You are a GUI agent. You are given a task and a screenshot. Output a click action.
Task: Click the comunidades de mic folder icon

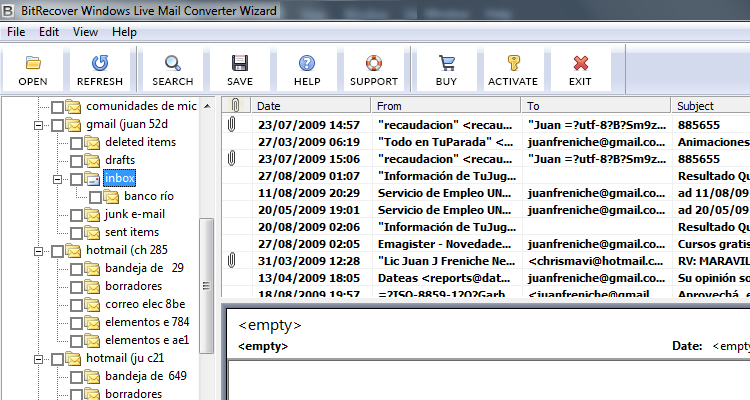pos(73,106)
